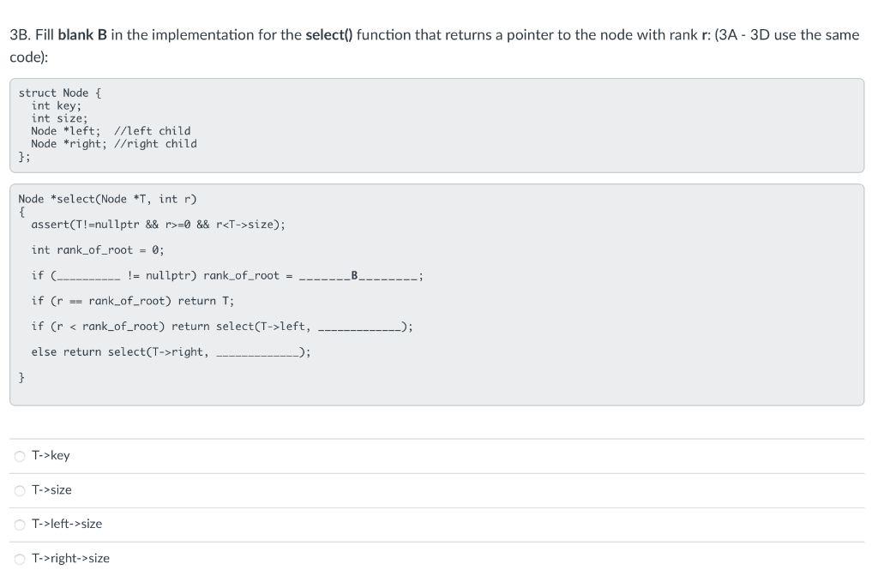
Task: Select the T->right->size radio button
Action: (x=19, y=558)
